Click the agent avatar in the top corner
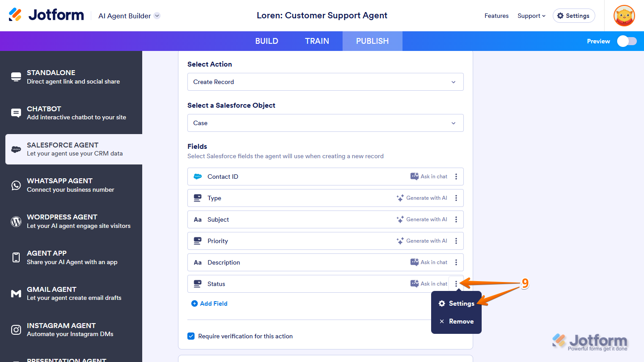This screenshot has height=362, width=644. click(x=624, y=16)
